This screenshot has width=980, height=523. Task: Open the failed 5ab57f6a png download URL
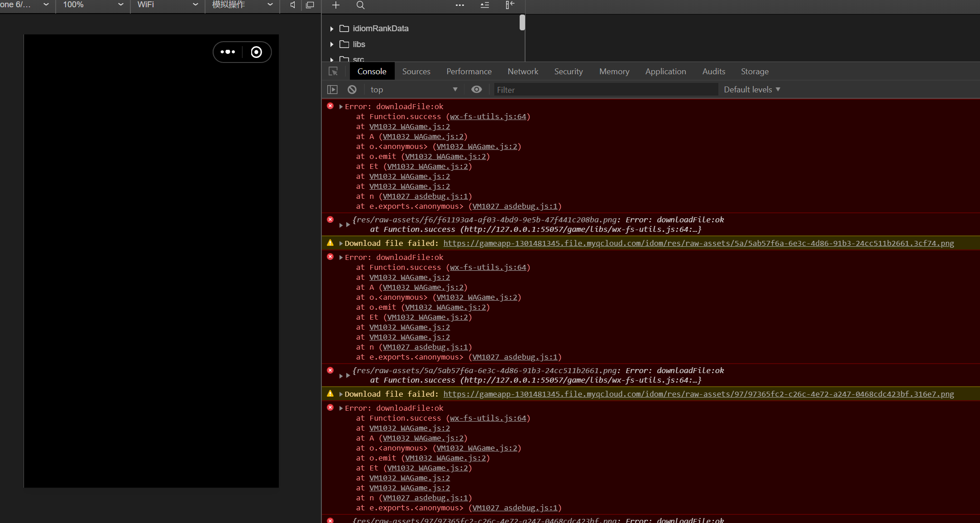point(698,244)
